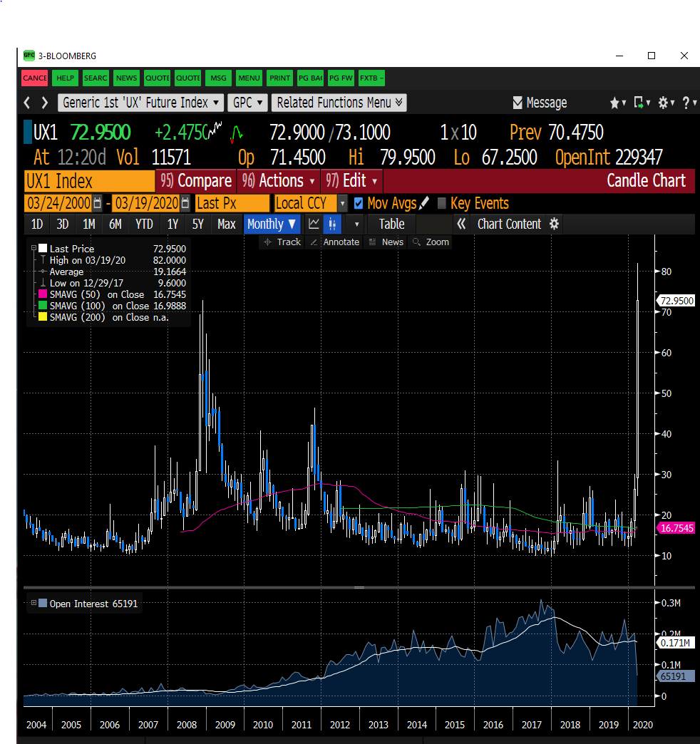Collapse panel with double chevron icon
Screen dimensions: 700x744
coord(460,224)
